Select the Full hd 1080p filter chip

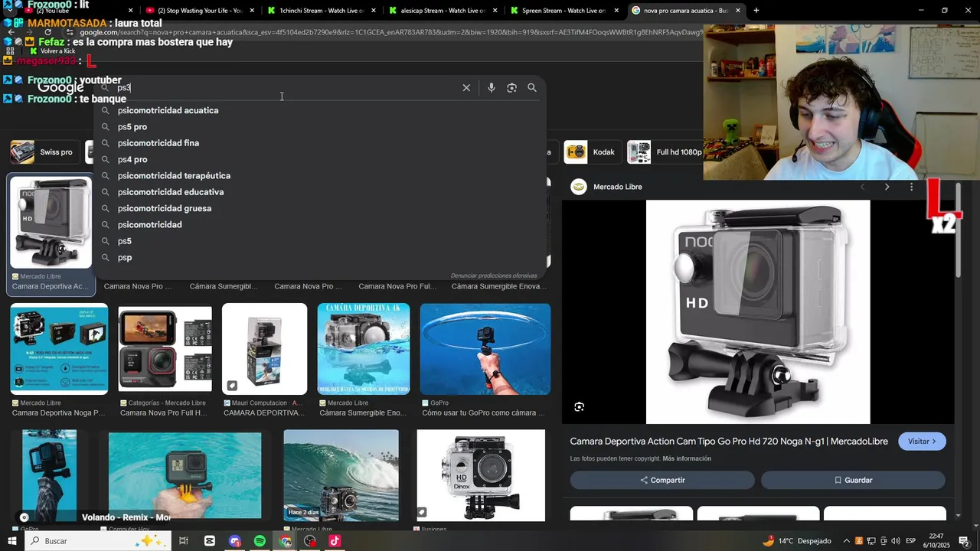point(665,152)
